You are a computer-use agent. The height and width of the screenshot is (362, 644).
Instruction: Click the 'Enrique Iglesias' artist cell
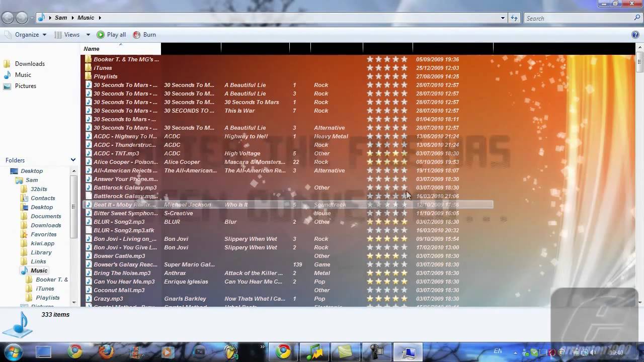click(x=186, y=282)
